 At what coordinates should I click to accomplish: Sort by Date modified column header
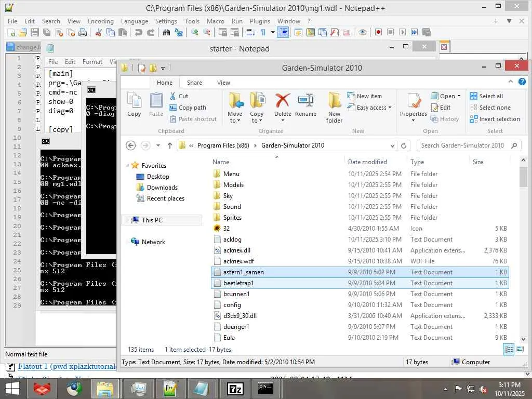point(367,162)
